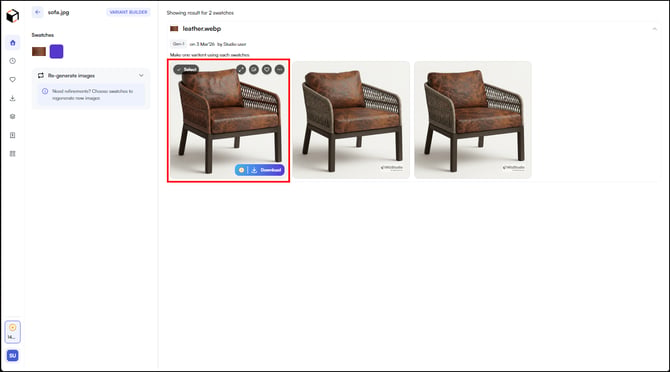Viewport: 670px width, 372px height.
Task: Open the SU user avatar
Action: 12,355
